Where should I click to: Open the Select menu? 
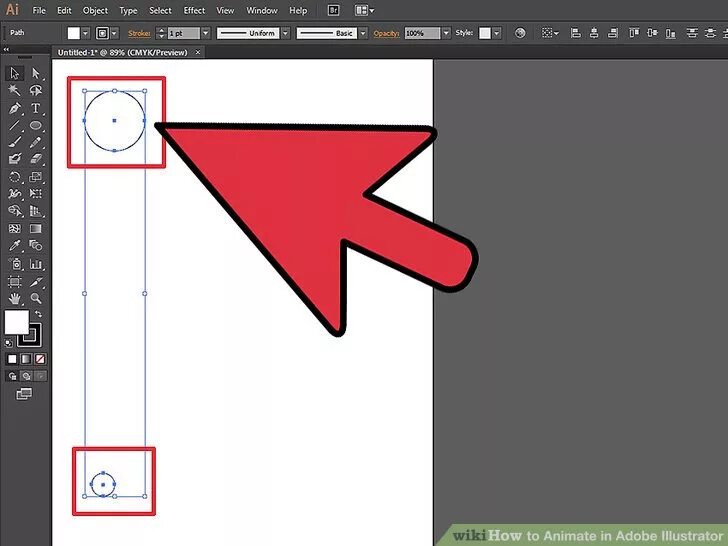[160, 10]
